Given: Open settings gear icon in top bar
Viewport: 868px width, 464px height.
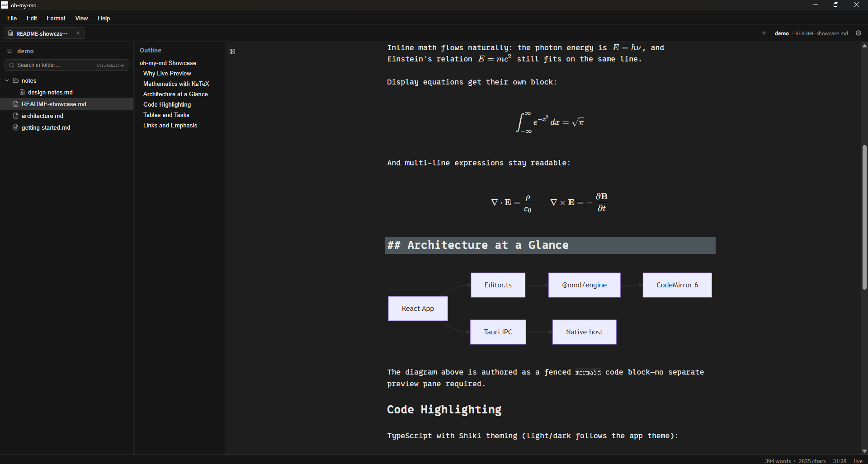Looking at the screenshot, I should 859,33.
